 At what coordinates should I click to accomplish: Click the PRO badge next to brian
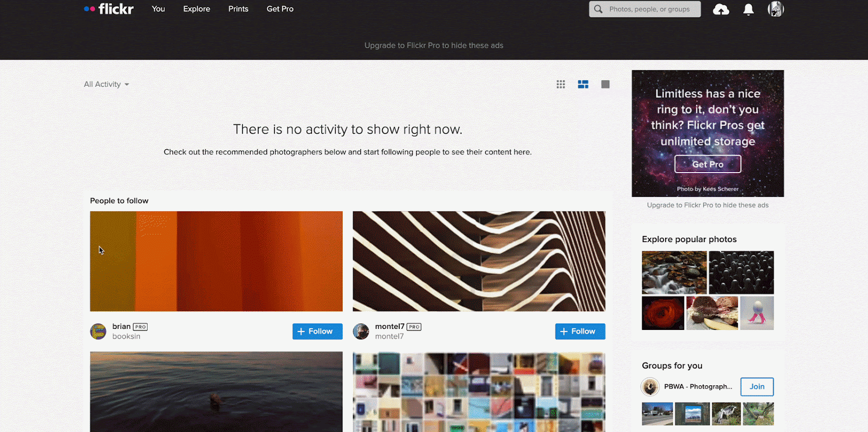pos(140,327)
